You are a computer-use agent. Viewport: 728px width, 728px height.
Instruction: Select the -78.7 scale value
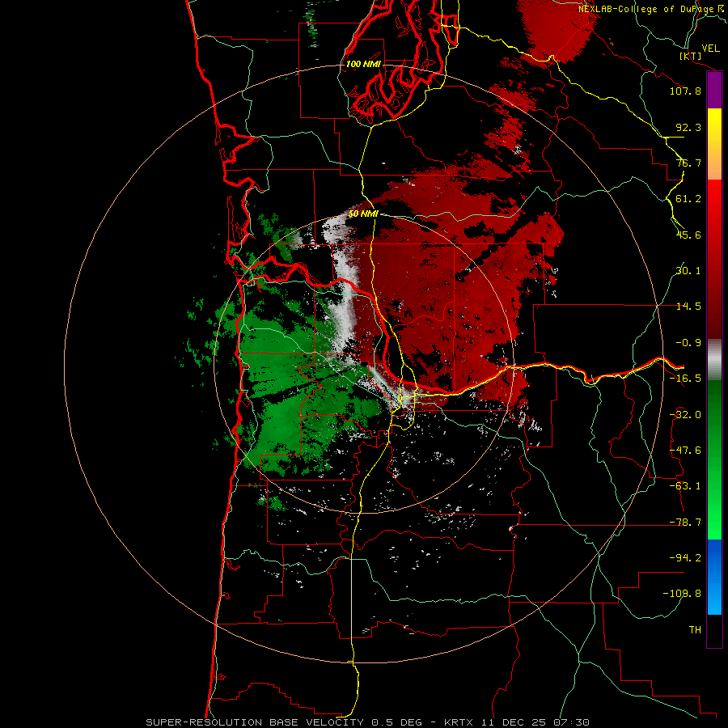tap(685, 523)
